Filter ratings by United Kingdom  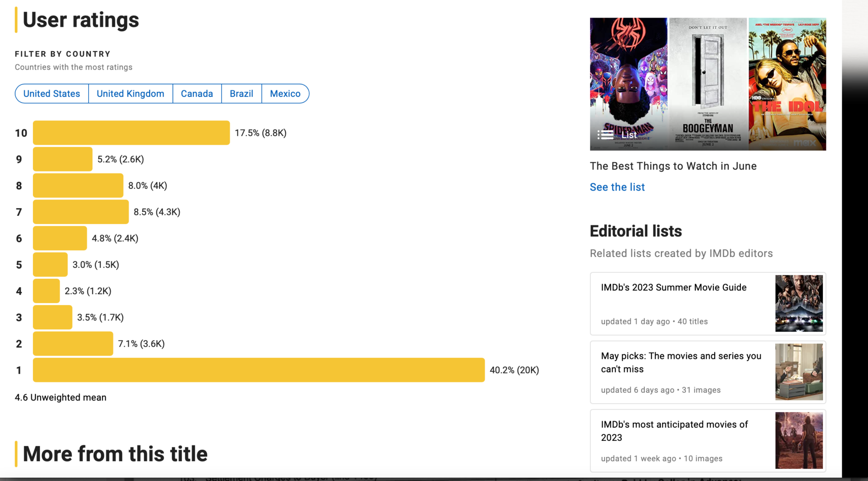[x=130, y=94]
